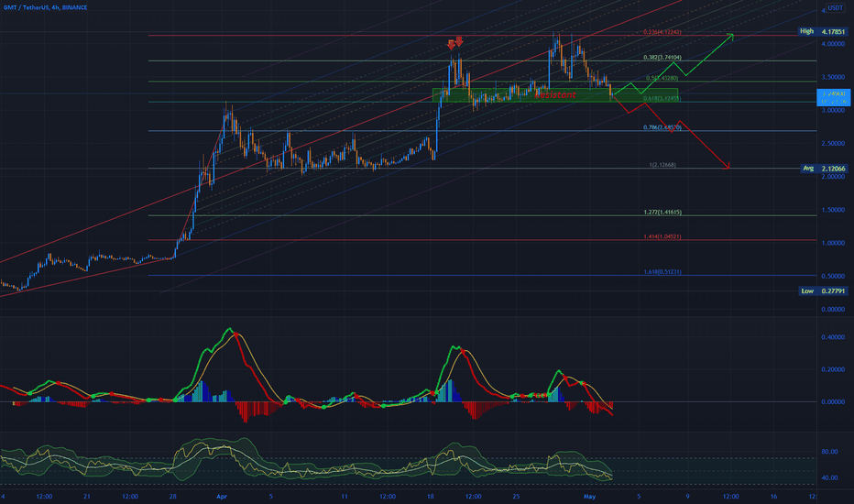This screenshot has height=504, width=854.
Task: Click the 1.50000 price axis value
Action: tap(833, 210)
